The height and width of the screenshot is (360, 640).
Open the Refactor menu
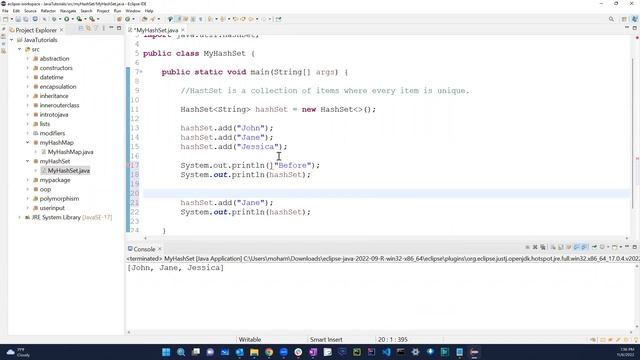click(x=48, y=11)
